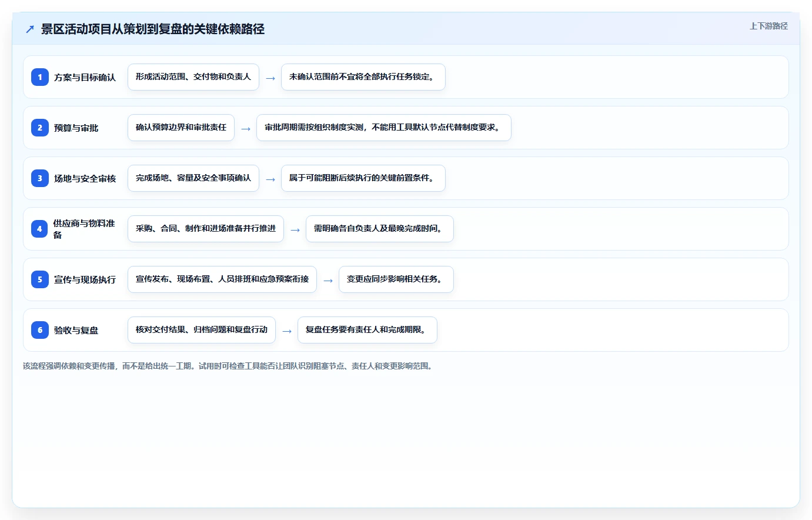Viewport: 812px width, 520px height.
Task: Open the 采购、合同、制作和进场准备并行推进 box
Action: coord(206,229)
